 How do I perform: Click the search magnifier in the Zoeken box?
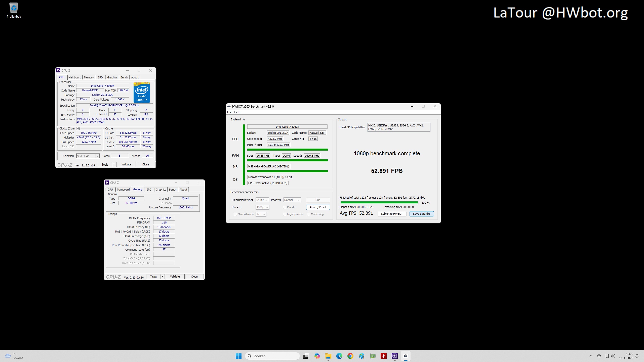(x=250, y=356)
